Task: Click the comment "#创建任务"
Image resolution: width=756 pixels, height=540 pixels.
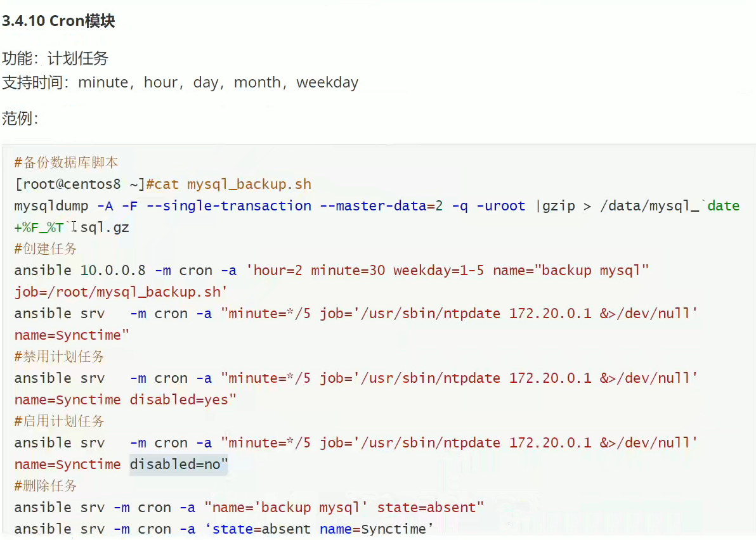Action: point(45,248)
